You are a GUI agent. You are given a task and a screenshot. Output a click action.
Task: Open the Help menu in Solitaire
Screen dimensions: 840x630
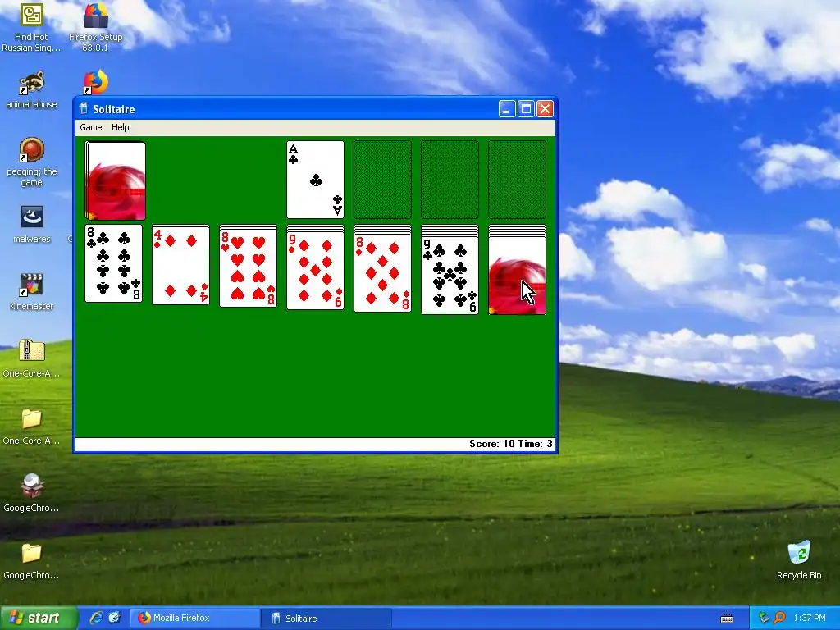(x=120, y=127)
